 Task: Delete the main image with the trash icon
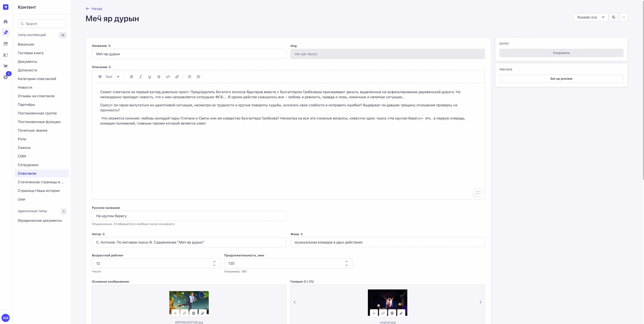point(194,313)
